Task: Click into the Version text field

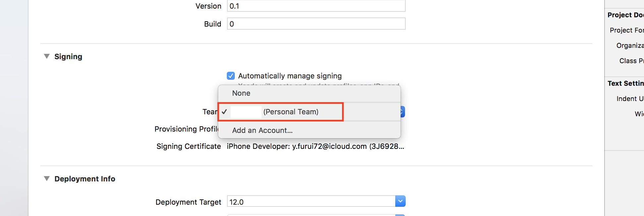Action: (316, 6)
